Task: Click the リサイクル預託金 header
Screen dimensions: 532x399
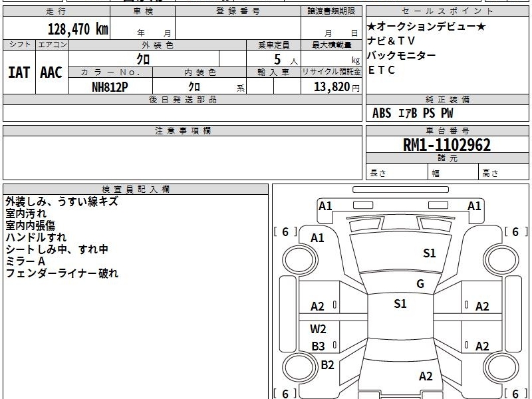Action: [331, 72]
